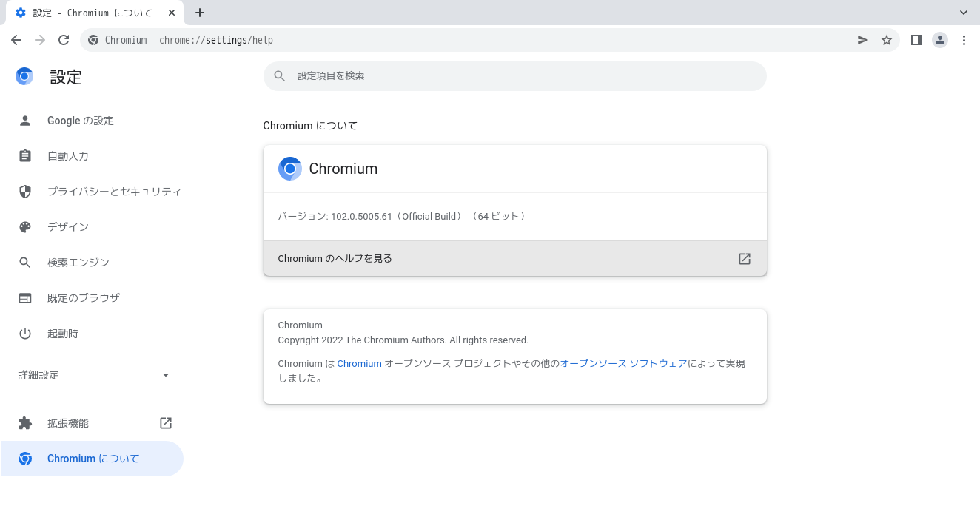The image size is (980, 506).
Task: Click the palette icon beside デザイン
Action: [25, 227]
